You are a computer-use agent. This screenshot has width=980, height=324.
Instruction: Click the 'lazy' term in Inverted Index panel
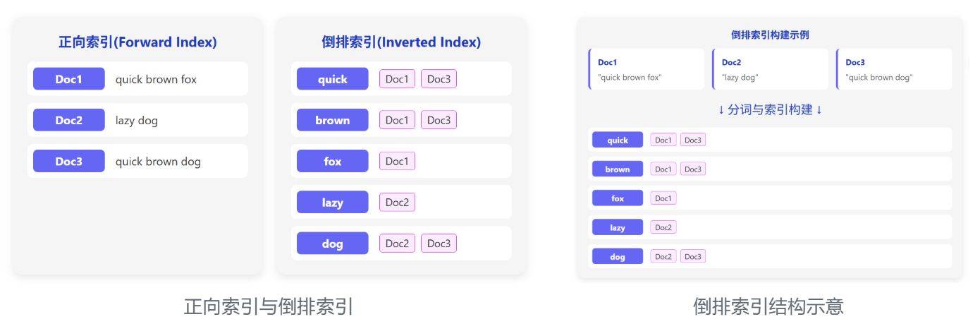tap(332, 202)
